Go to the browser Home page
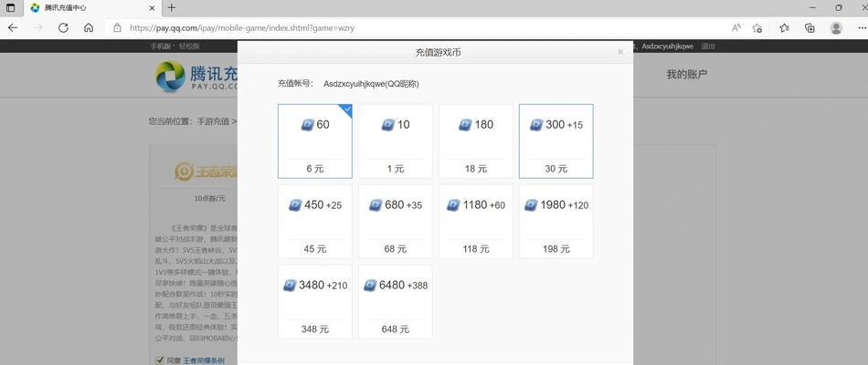Image resolution: width=868 pixels, height=365 pixels. [x=88, y=27]
